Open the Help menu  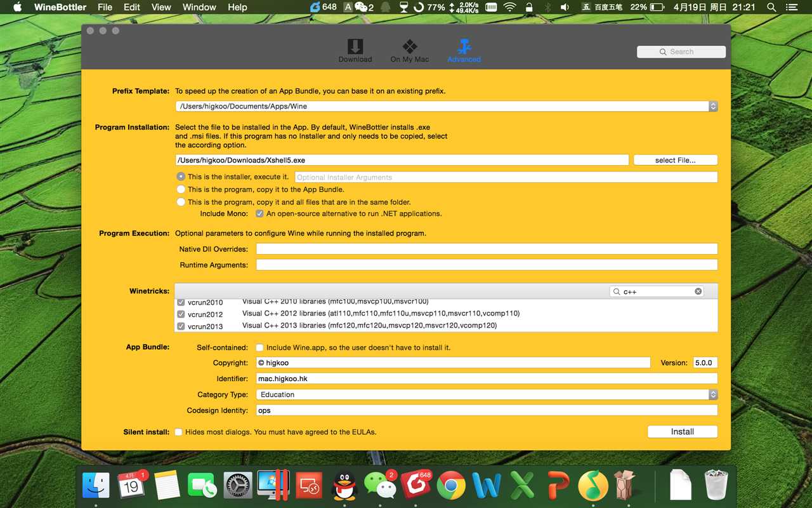(x=237, y=7)
